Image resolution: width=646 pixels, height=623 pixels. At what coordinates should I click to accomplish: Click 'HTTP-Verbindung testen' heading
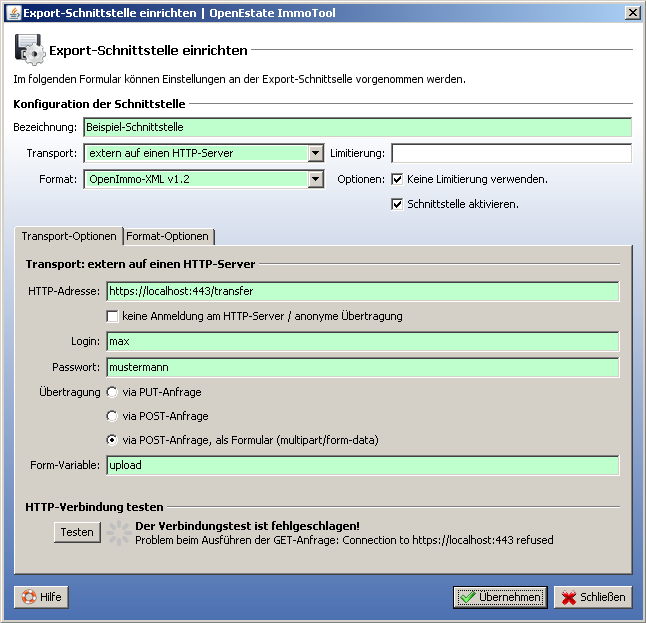tap(94, 507)
